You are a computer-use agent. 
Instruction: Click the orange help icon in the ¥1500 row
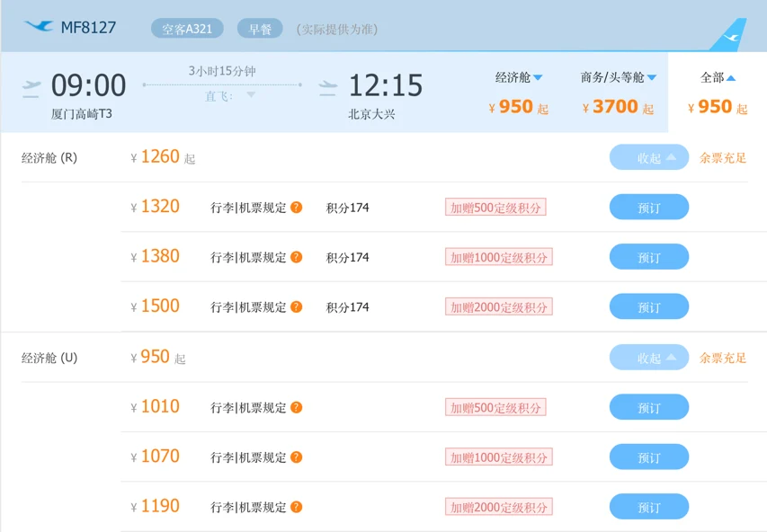[296, 307]
